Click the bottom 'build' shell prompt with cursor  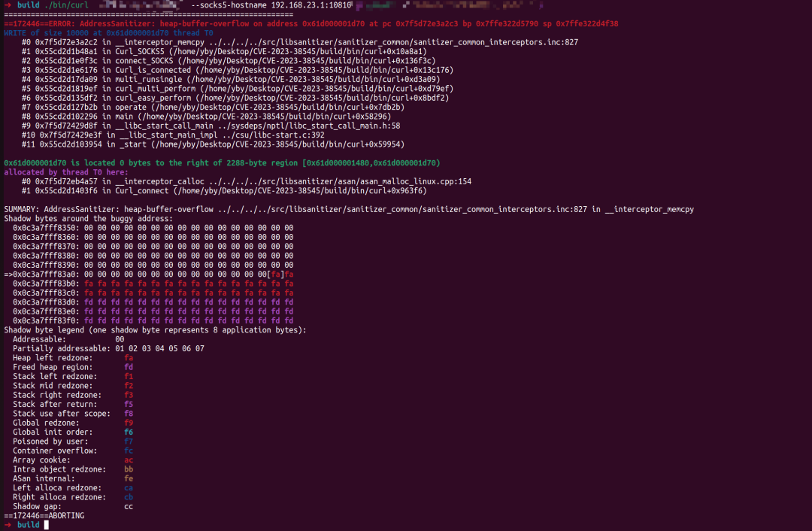click(x=27, y=525)
